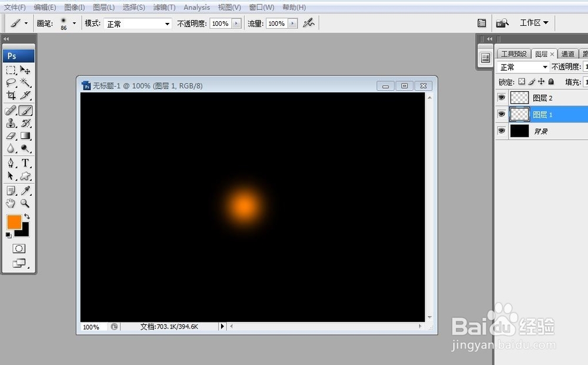Open layer blend mode 正常 dropdown

(x=523, y=67)
